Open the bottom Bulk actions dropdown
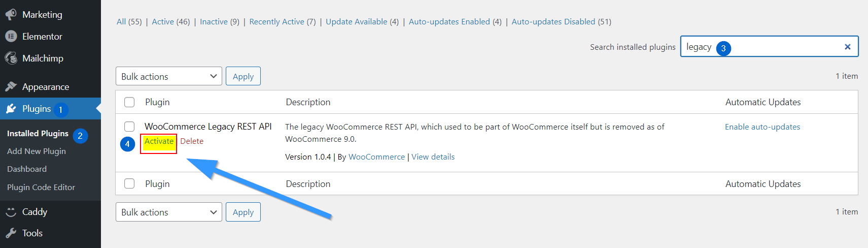 click(x=169, y=212)
